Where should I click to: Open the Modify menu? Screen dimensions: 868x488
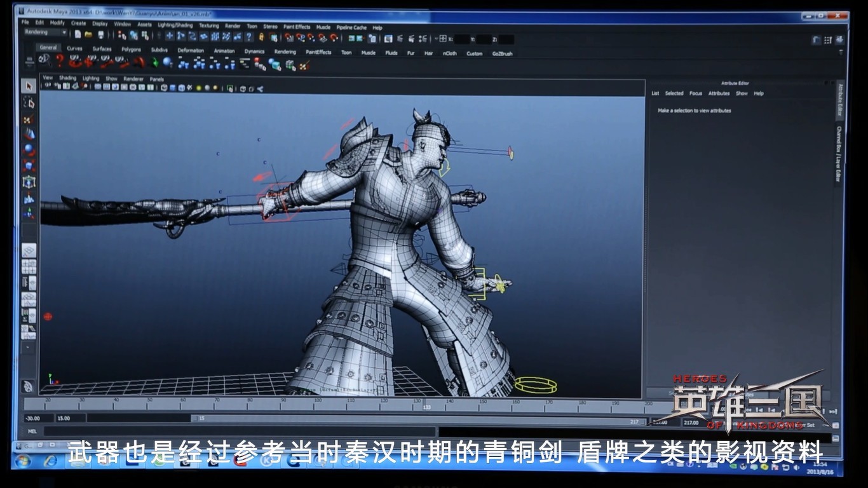[x=57, y=23]
